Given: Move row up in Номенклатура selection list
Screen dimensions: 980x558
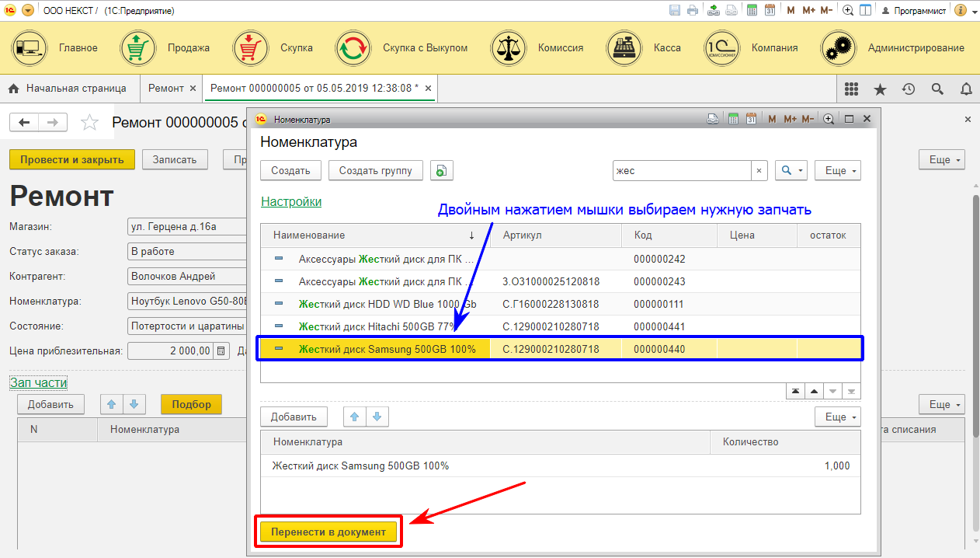Looking at the screenshot, I should [355, 417].
